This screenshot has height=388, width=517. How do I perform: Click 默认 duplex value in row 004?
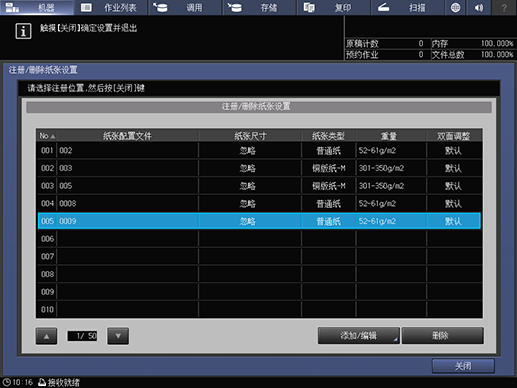453,204
